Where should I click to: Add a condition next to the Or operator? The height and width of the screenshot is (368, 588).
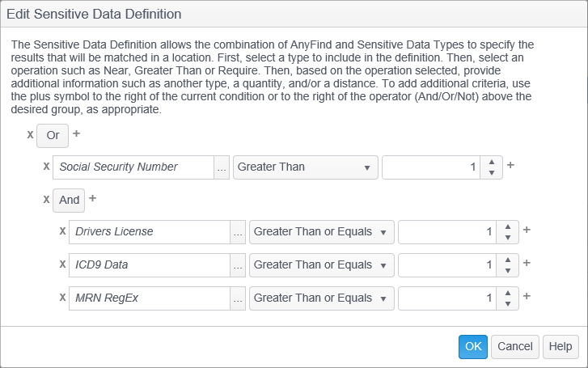click(x=77, y=133)
